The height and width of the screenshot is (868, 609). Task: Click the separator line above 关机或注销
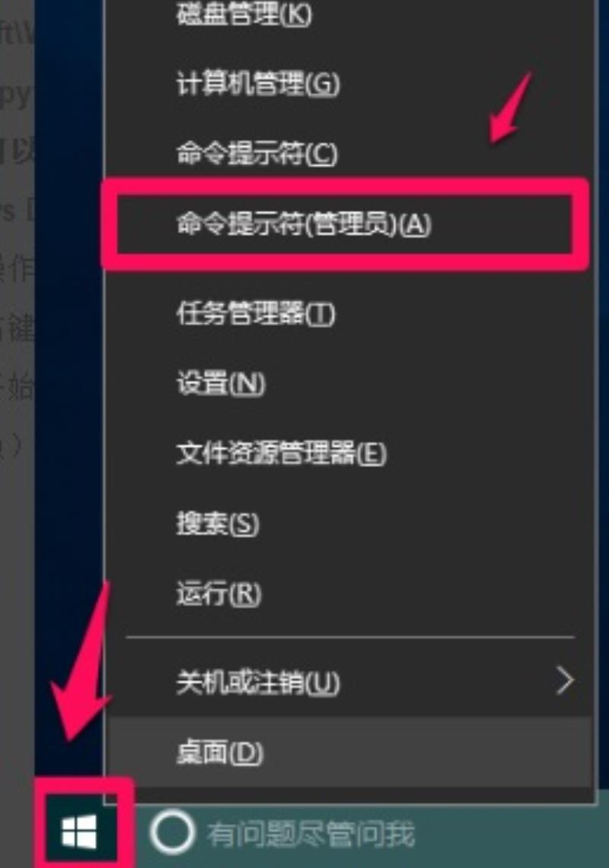coord(350,637)
